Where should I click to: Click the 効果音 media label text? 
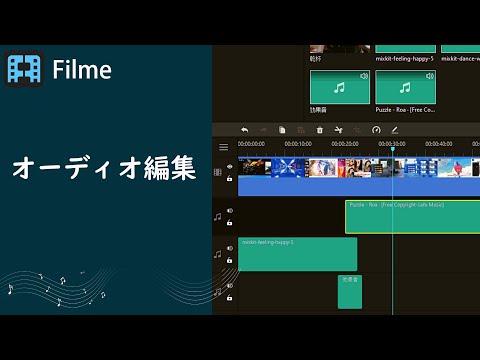(318, 110)
